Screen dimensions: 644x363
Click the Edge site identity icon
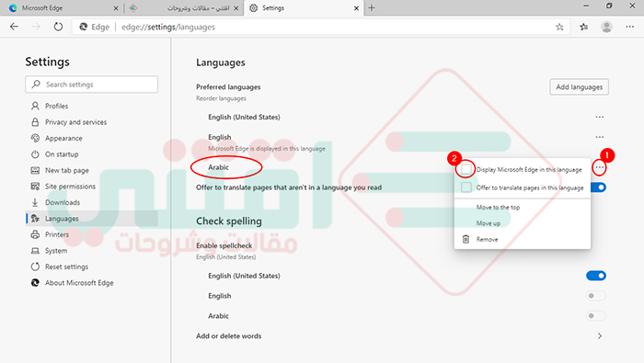coord(84,27)
